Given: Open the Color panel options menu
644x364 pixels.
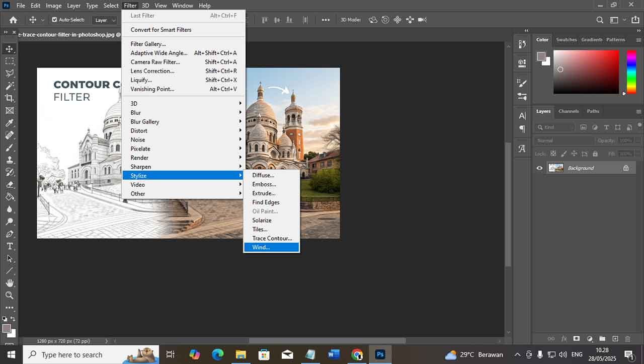Looking at the screenshot, I should [x=638, y=40].
